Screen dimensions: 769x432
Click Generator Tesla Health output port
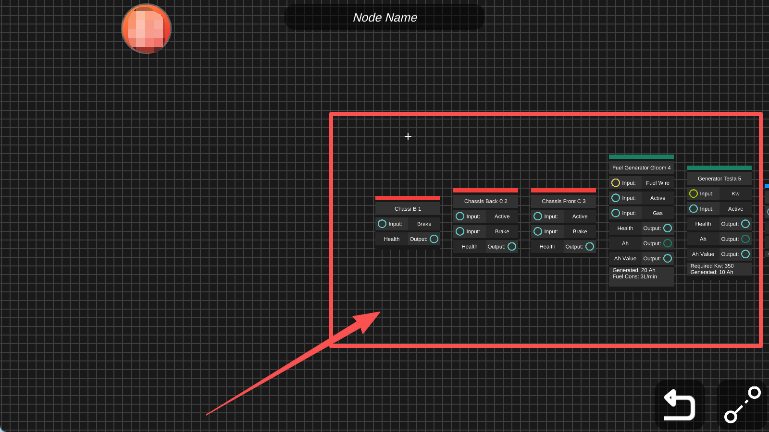pos(746,224)
